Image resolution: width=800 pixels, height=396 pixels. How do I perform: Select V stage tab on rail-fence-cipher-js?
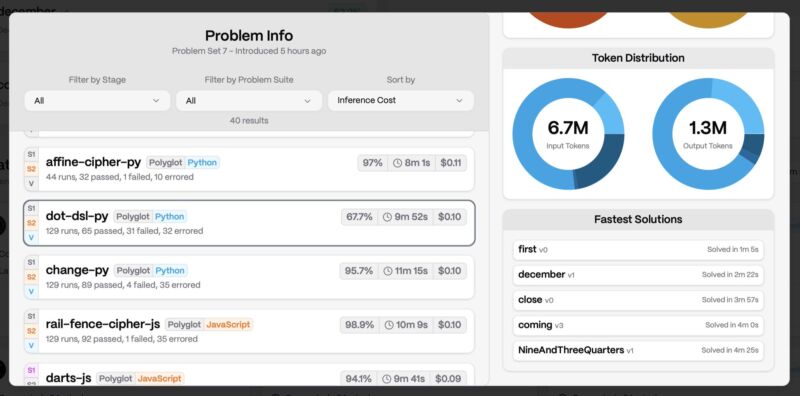tap(32, 345)
